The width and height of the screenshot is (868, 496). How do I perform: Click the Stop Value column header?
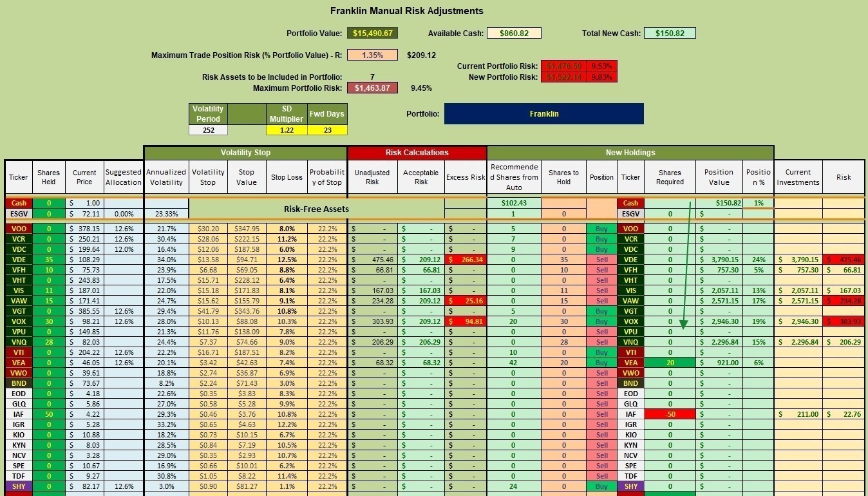247,177
